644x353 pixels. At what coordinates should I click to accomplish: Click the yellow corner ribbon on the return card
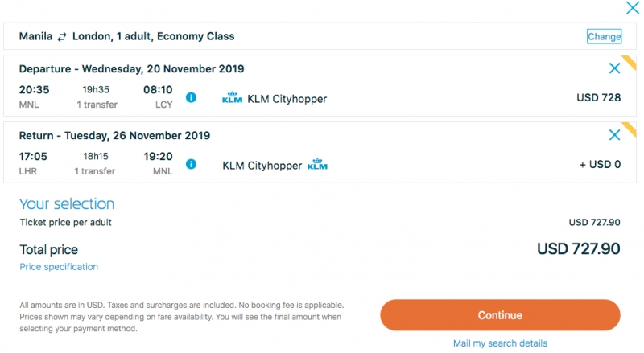point(630,129)
